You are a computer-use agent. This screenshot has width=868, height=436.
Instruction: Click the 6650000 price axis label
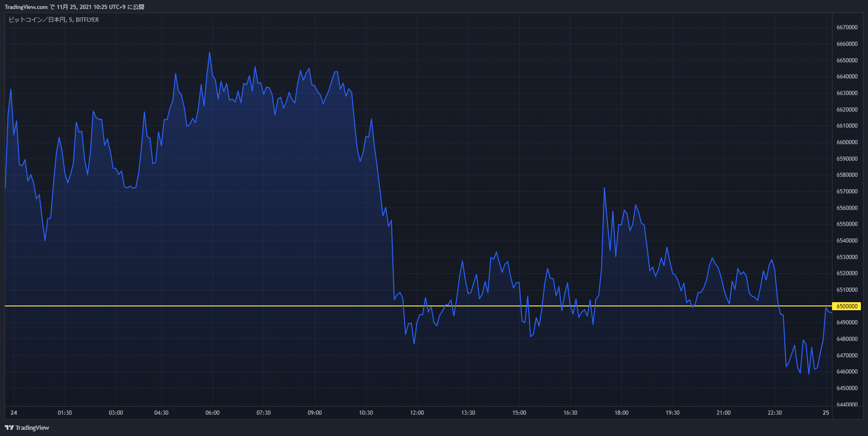(847, 61)
